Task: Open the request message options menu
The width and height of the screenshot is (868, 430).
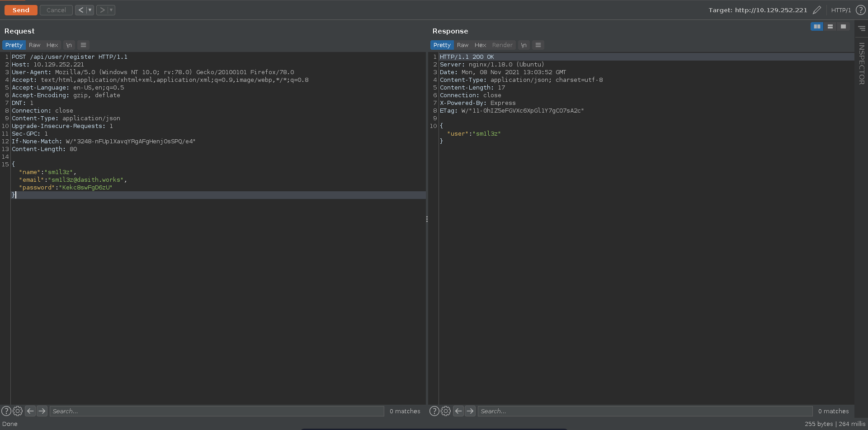Action: (83, 45)
